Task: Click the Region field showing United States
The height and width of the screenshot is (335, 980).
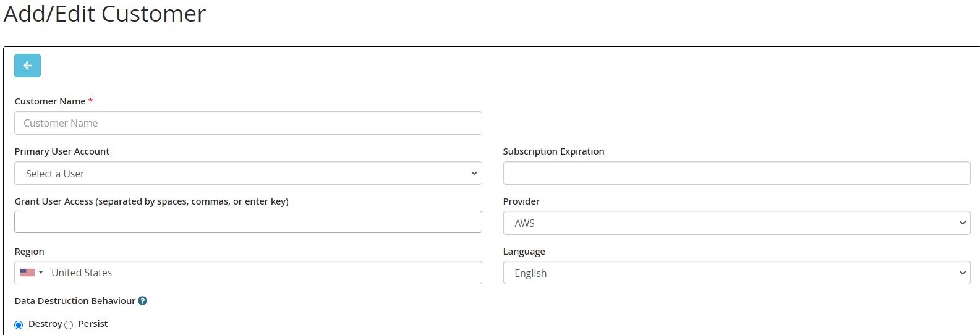Action: 248,273
